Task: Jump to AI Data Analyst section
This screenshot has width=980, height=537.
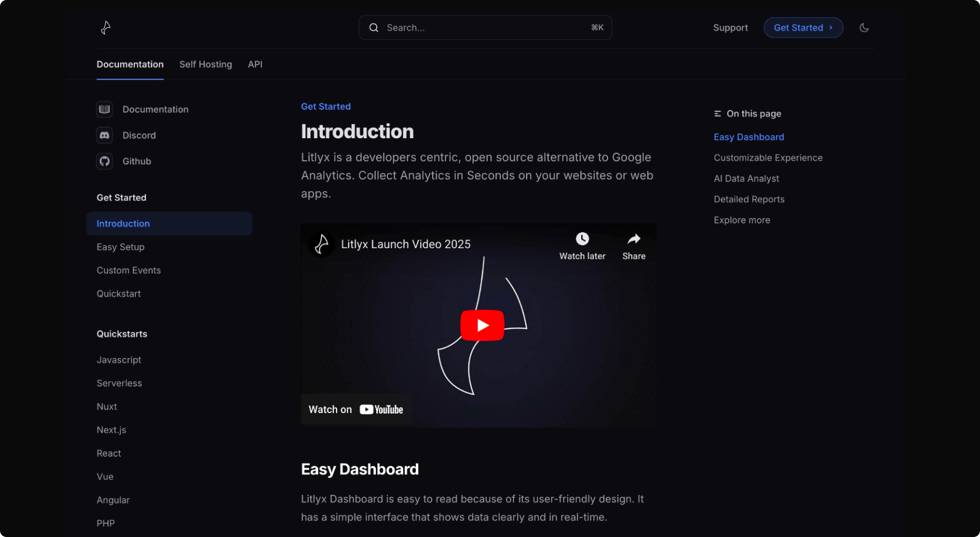Action: [746, 179]
